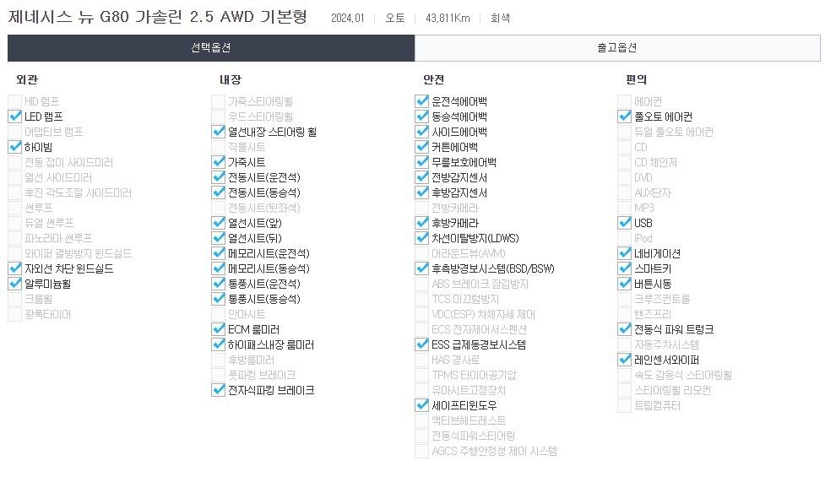
Task: Check 어라운드뷰(AVM) option
Action: coord(422,253)
